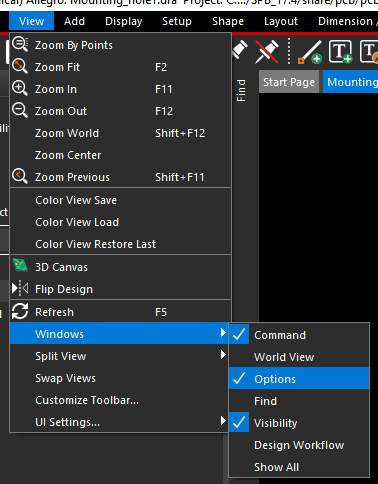Click the Zoom In plus magnifier icon
The image size is (378, 484).
click(20, 89)
